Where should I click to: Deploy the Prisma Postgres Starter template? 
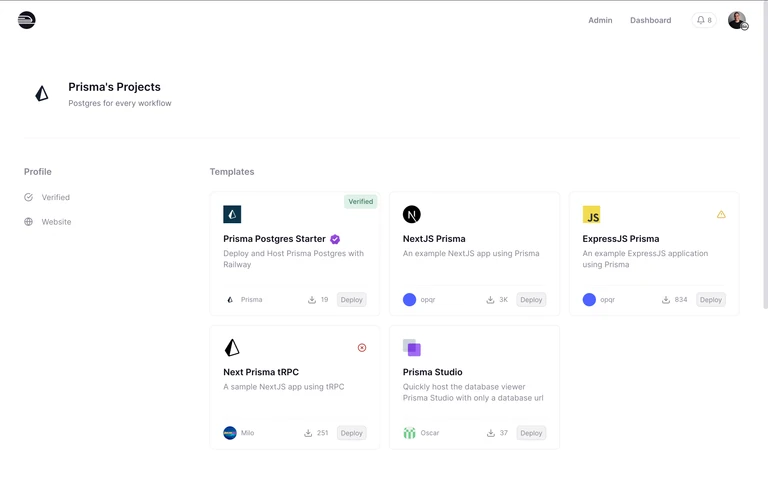point(352,299)
